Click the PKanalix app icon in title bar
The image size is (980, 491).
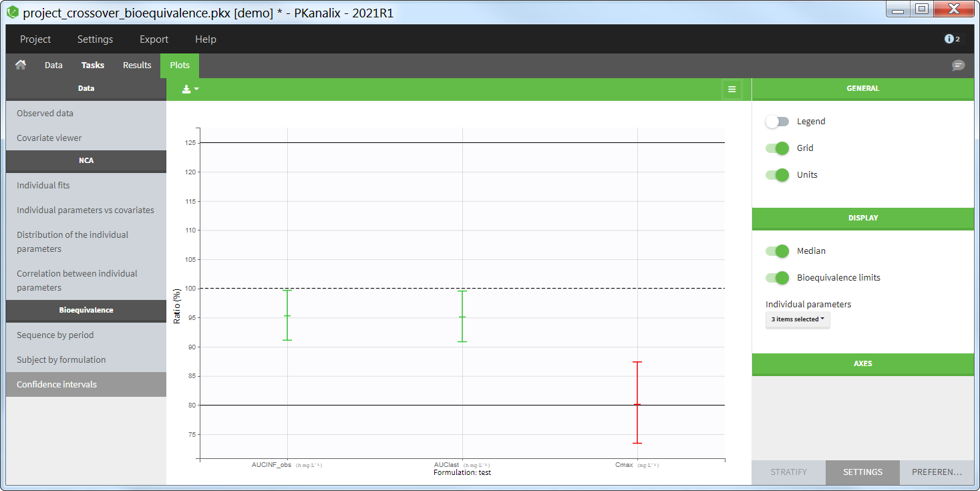pyautogui.click(x=13, y=11)
